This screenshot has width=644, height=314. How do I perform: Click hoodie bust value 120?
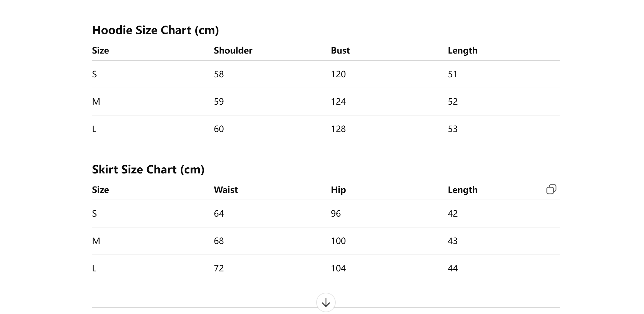coord(338,74)
